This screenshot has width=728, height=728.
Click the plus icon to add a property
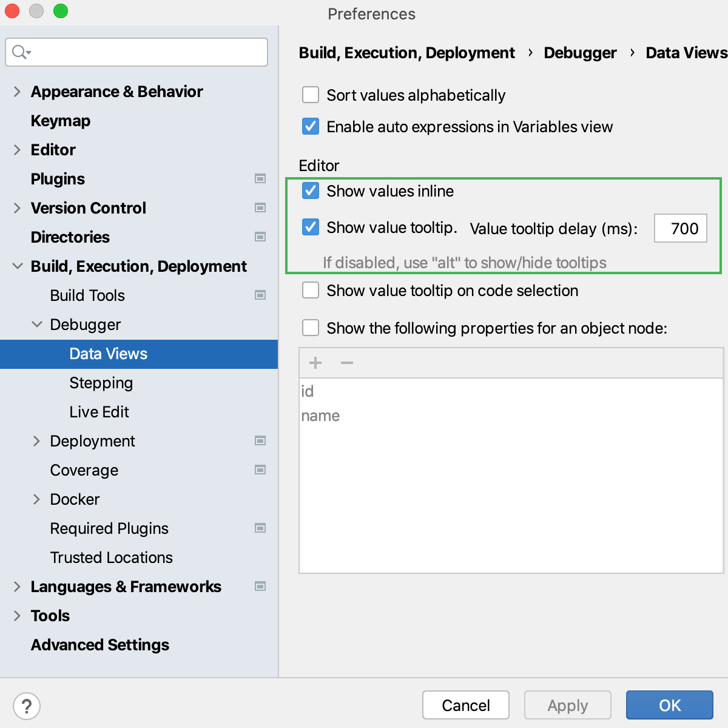(315, 363)
